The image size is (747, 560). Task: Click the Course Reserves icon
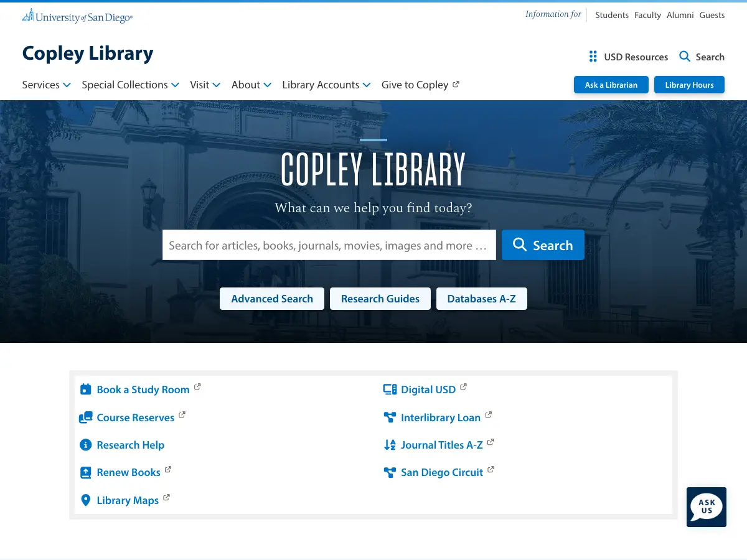tap(86, 418)
